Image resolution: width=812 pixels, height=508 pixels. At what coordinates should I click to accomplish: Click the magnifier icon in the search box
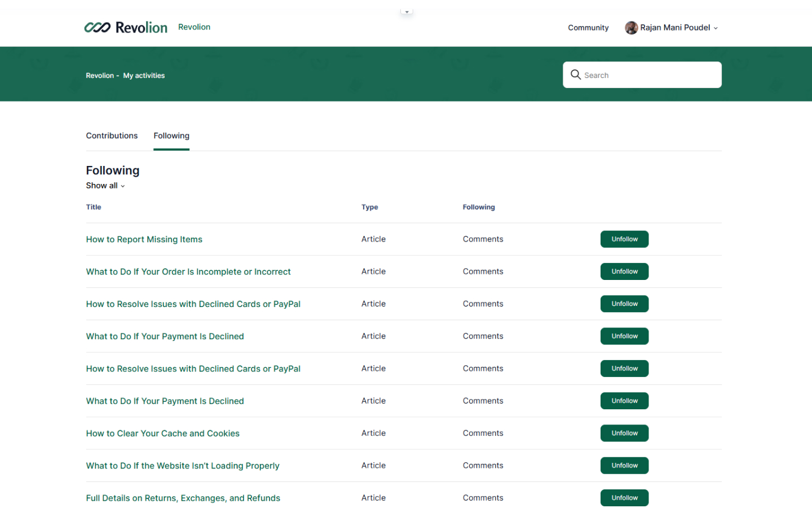click(x=575, y=75)
